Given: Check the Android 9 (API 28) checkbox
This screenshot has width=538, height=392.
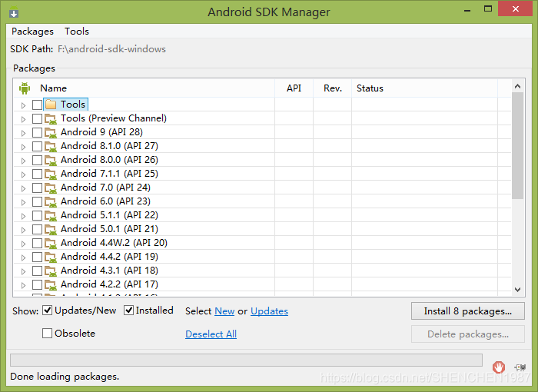Looking at the screenshot, I should (37, 132).
